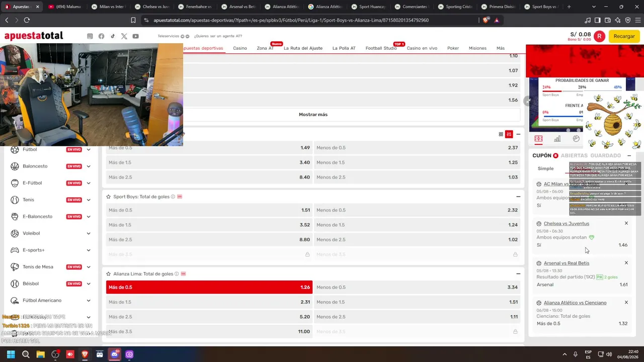Open La Ruta del Ajuste menu
This screenshot has height=362, width=644.
303,48
